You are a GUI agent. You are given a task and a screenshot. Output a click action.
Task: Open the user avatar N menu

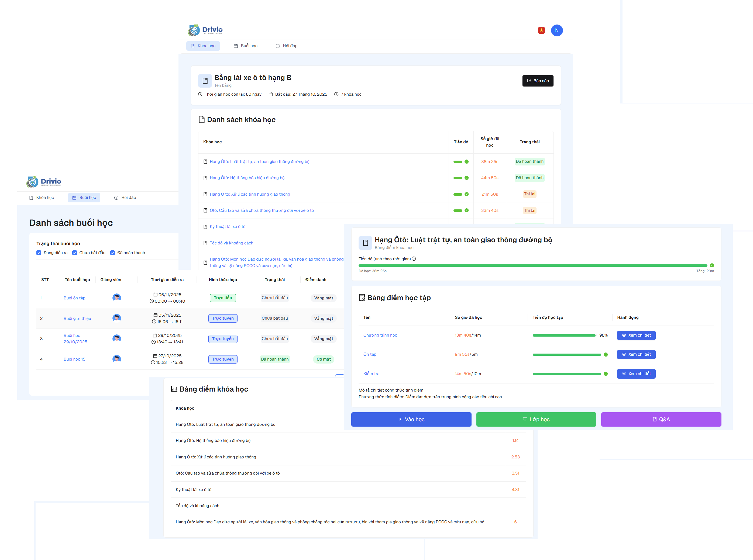coord(556,30)
